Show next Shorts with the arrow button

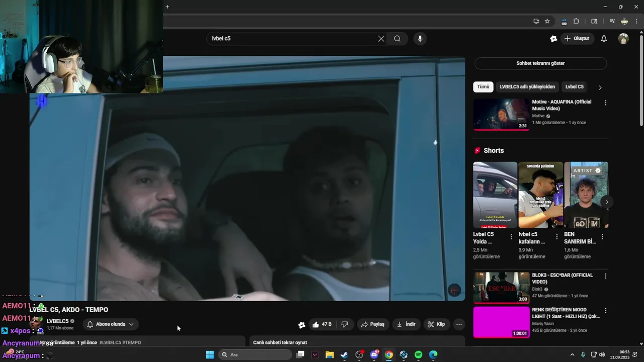point(607,202)
